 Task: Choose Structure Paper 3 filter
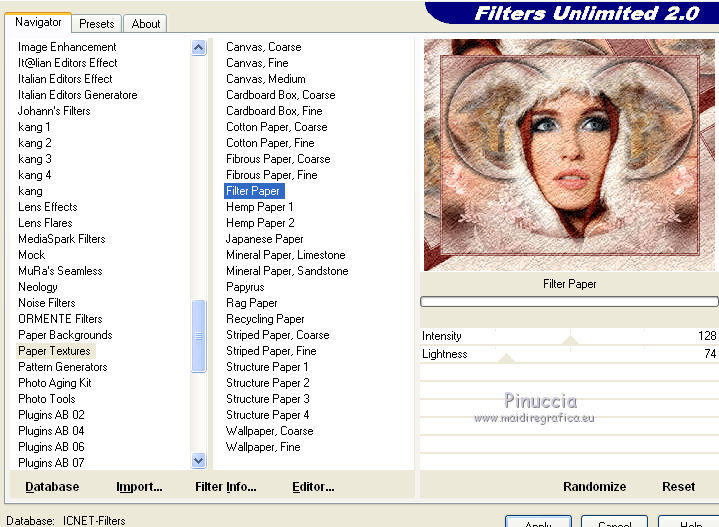(268, 399)
